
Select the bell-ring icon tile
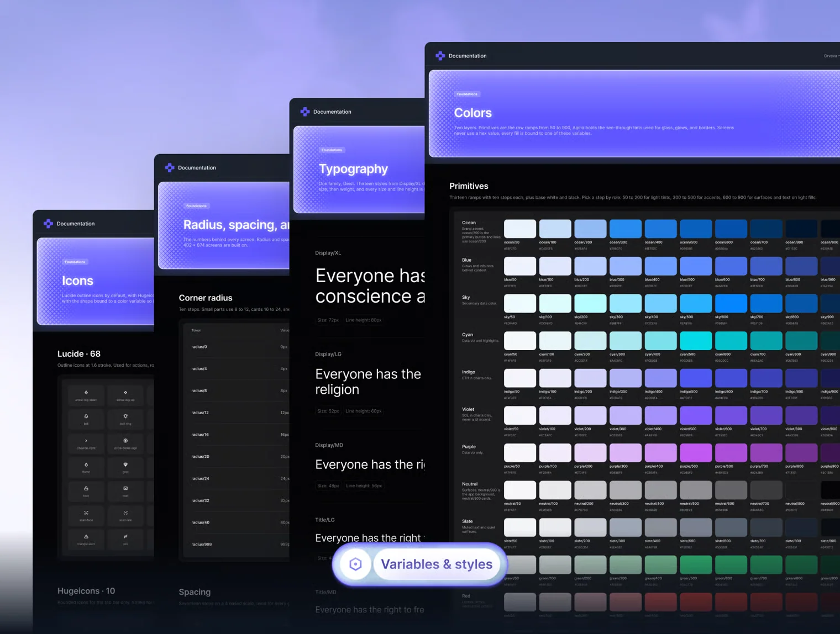click(x=125, y=419)
